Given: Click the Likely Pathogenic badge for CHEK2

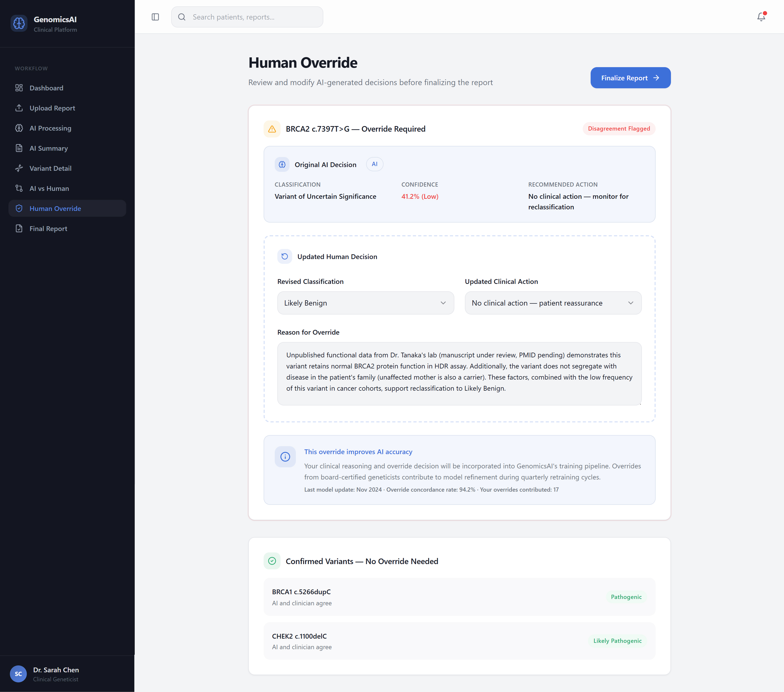Looking at the screenshot, I should 617,640.
